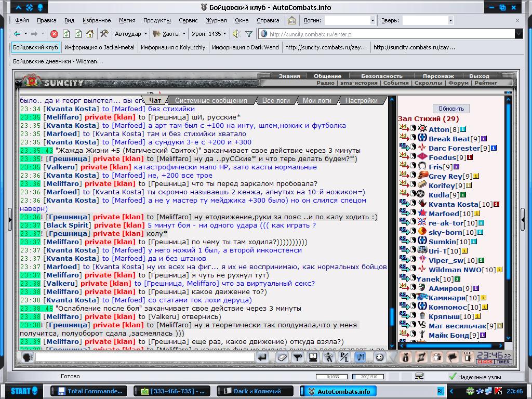
Task: Open the smiley emoticons picker
Action: point(380,357)
